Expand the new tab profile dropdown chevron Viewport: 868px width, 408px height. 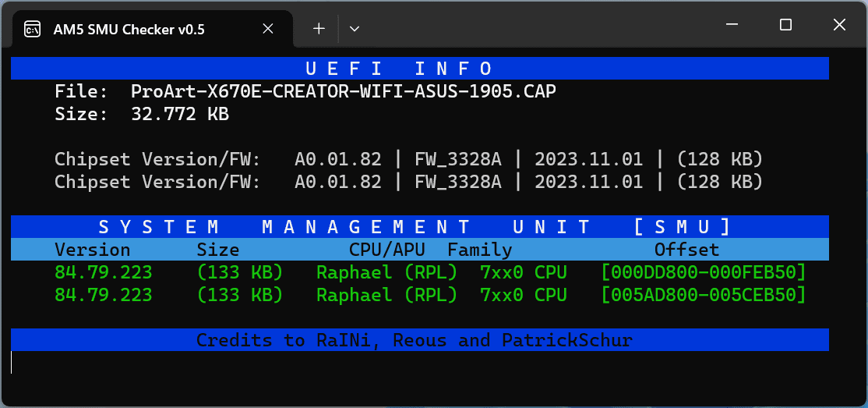click(355, 29)
